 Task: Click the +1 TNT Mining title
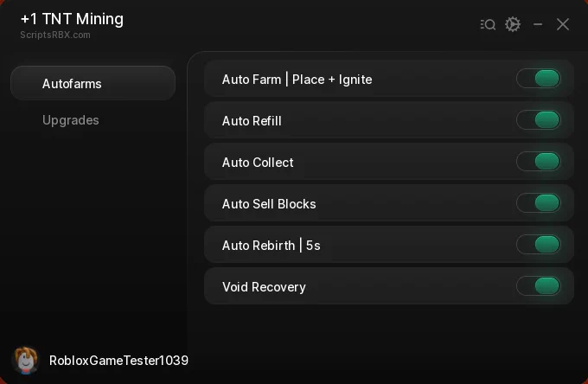click(x=72, y=19)
